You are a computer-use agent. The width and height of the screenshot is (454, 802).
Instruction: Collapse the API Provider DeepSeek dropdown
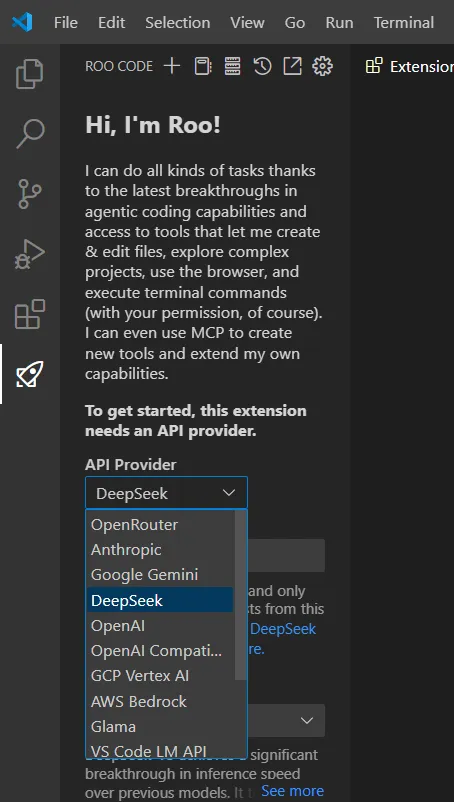(166, 493)
